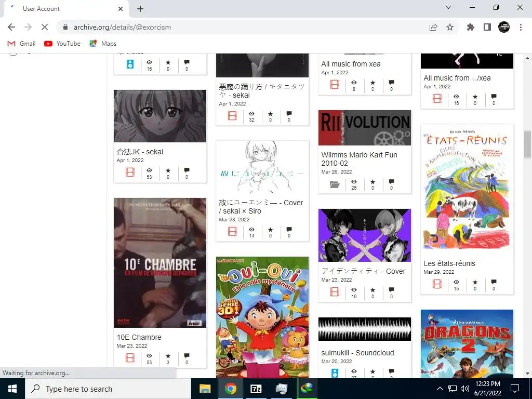Viewport: 532px width, 399px height.
Task: Click the audio speaker icon under suimukill - Soundcloud
Action: [335, 373]
